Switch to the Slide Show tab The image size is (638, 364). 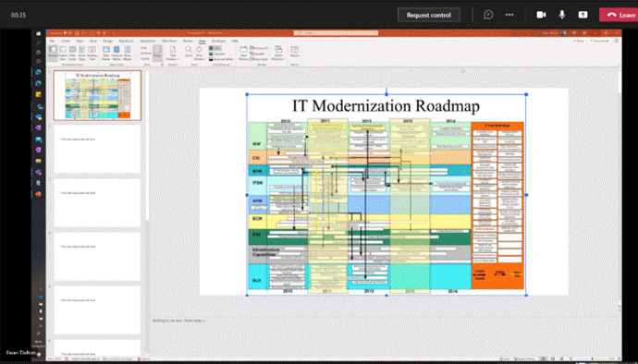pos(169,41)
